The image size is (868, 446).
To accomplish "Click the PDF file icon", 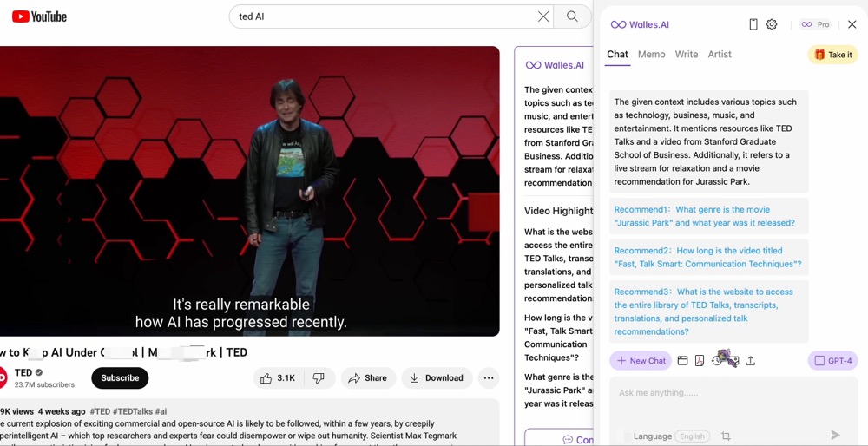I will (700, 361).
